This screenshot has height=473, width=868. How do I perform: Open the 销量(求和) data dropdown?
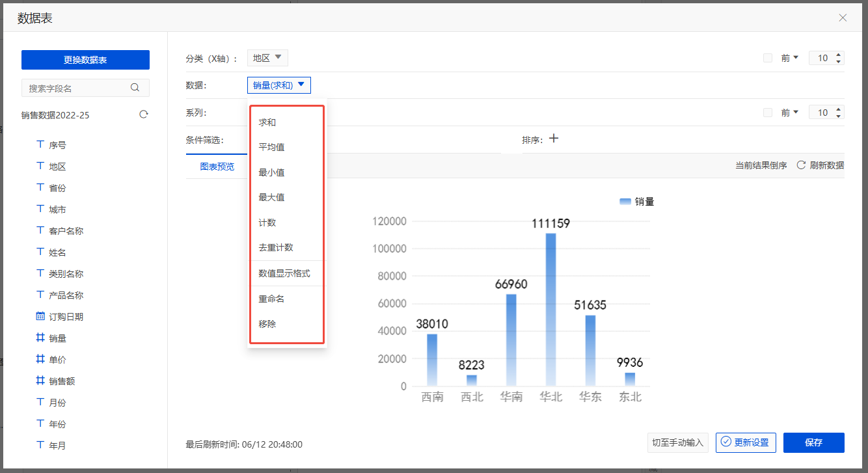tap(279, 85)
